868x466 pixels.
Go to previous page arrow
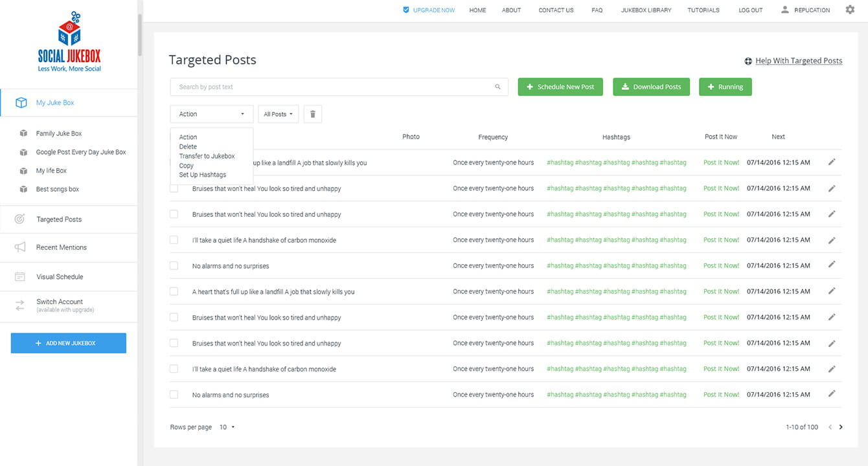click(830, 427)
